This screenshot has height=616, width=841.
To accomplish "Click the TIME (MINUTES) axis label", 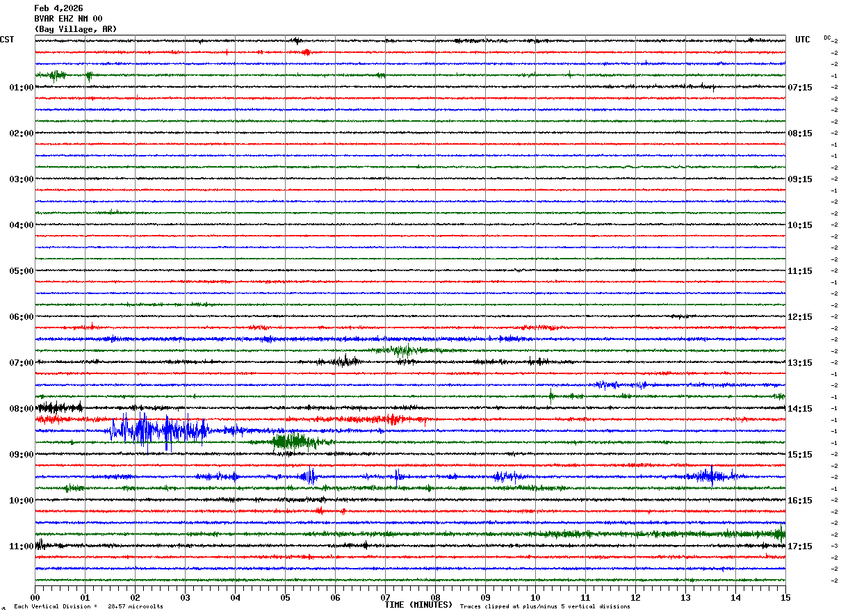I will tap(418, 605).
